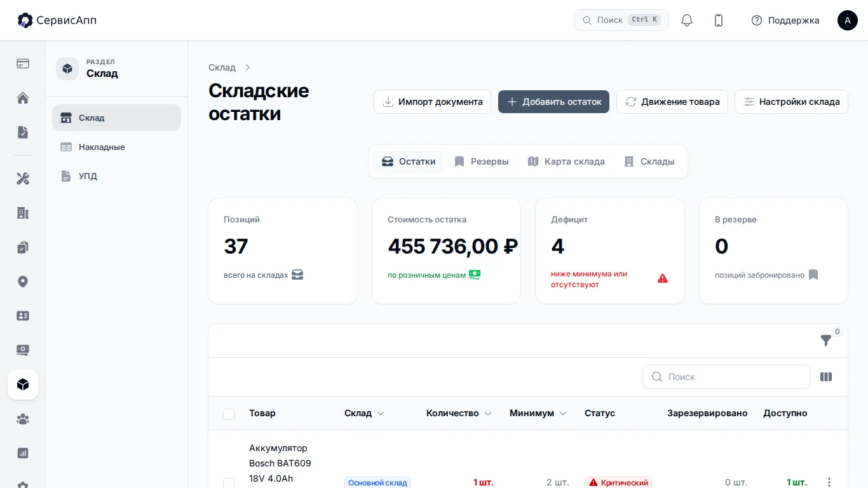
Task: Focus the header Поиск Ctrl K field
Action: [x=621, y=20]
